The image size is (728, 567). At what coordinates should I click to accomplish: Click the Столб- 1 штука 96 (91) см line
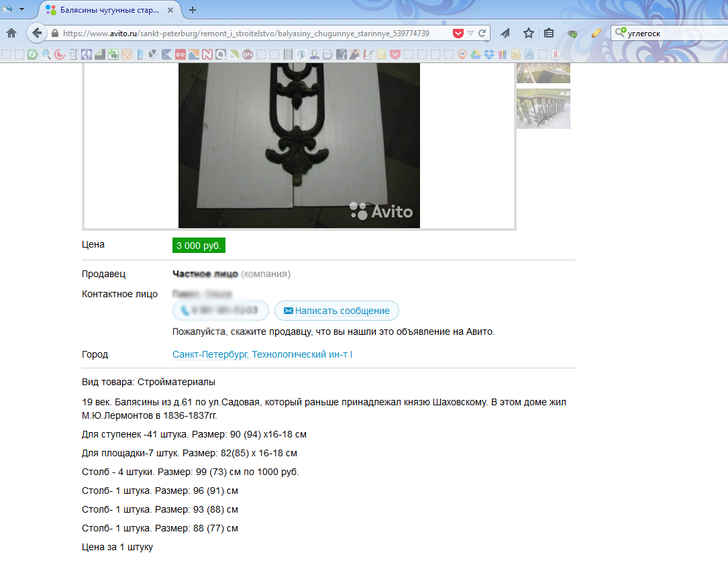(x=160, y=491)
